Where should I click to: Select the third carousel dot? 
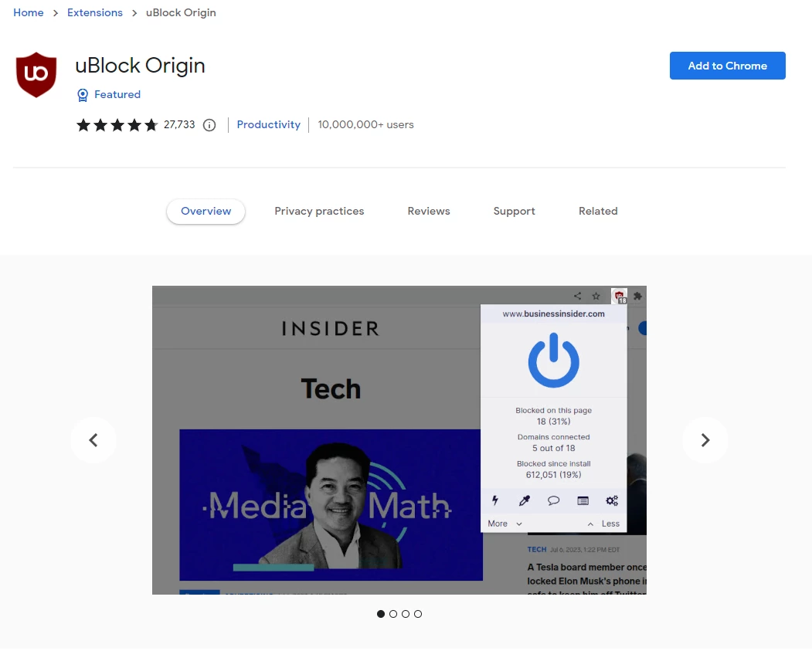coord(406,614)
